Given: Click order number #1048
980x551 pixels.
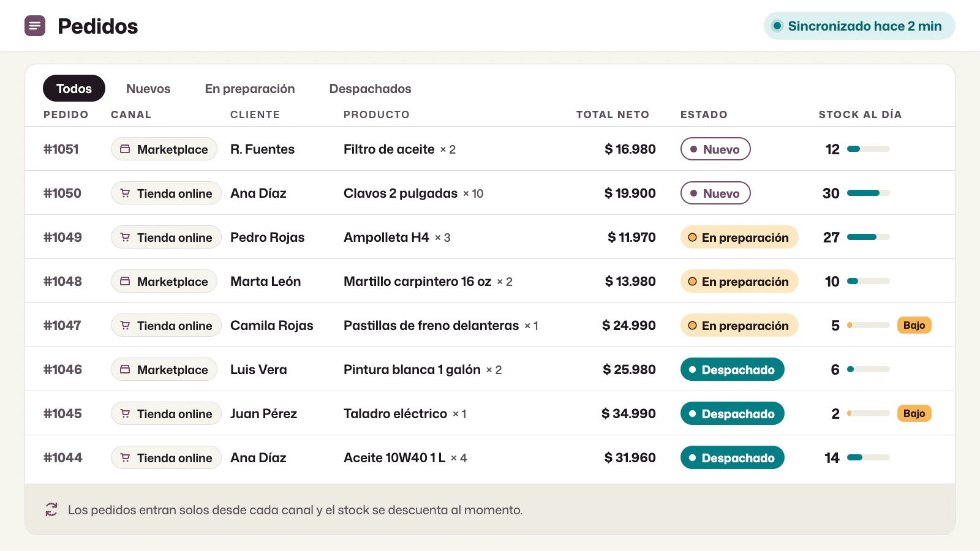Looking at the screenshot, I should (x=62, y=281).
